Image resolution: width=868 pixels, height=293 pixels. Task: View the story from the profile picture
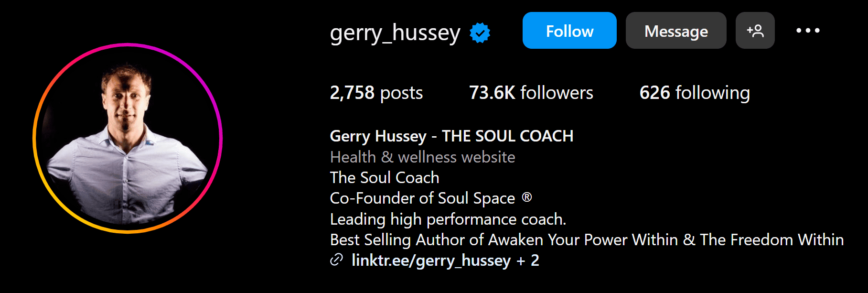128,138
